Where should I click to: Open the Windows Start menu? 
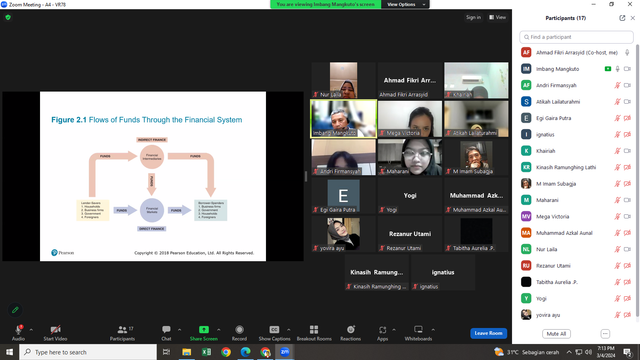pos(9,352)
